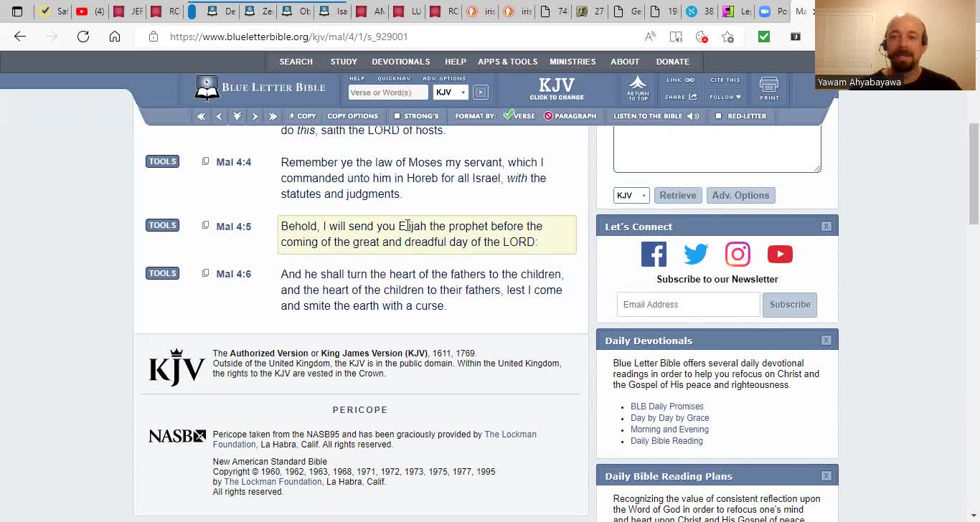Open Daily Bible Reading link
The width and height of the screenshot is (980, 522).
(x=666, y=441)
